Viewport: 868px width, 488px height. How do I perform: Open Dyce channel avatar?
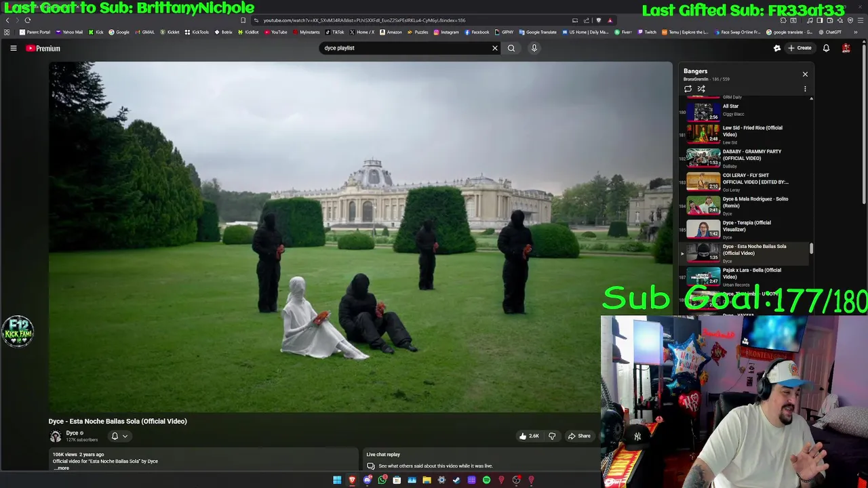pyautogui.click(x=56, y=436)
